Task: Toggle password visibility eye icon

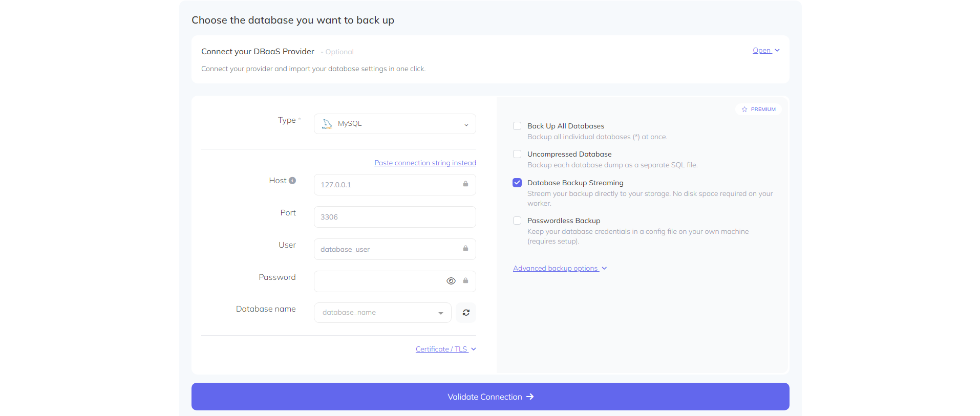Action: [x=451, y=281]
